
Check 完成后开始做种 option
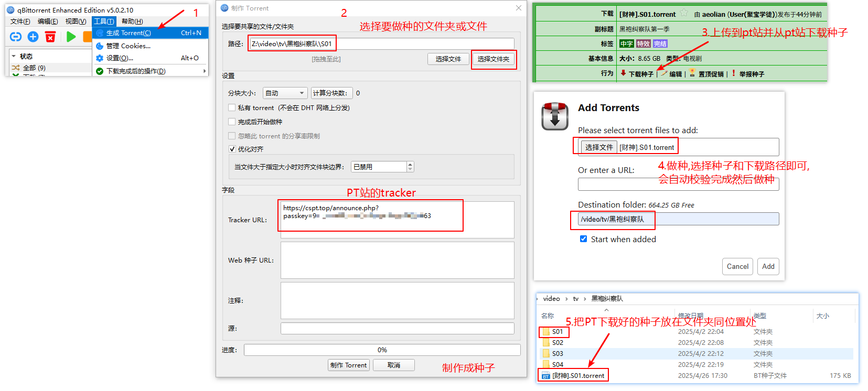pyautogui.click(x=232, y=122)
